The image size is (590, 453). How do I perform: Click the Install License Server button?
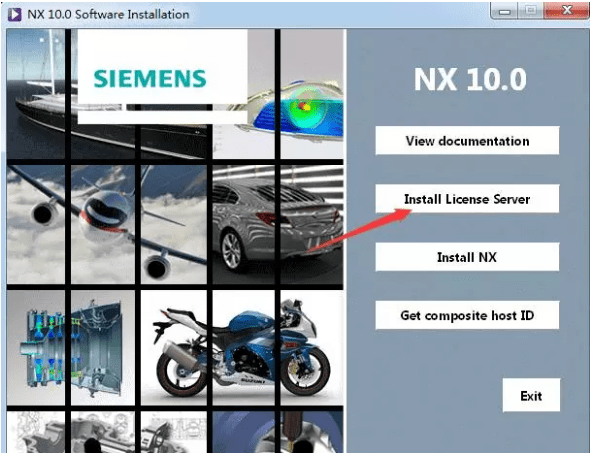click(467, 199)
